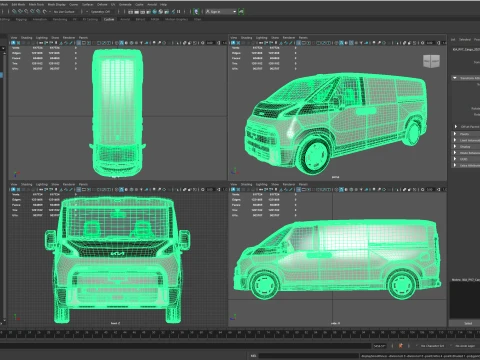This screenshot has width=480, height=360.
Task: Click the Render current frame icon
Action: [x=136, y=12]
